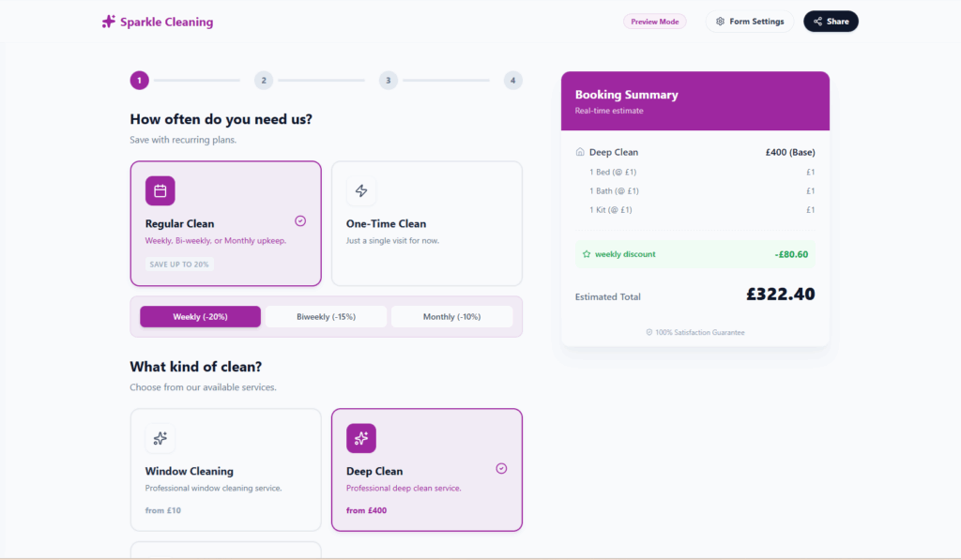Click the lightning bolt icon on One-Time Clean
This screenshot has width=961, height=560.
(x=361, y=191)
